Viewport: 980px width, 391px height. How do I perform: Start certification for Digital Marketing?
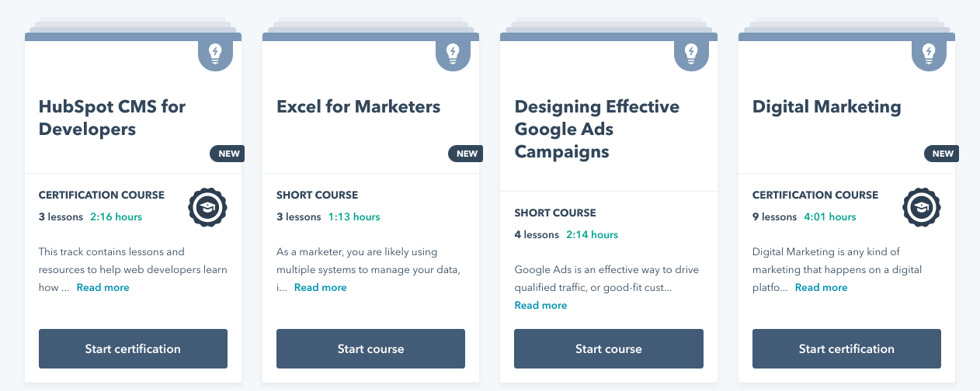[846, 348]
